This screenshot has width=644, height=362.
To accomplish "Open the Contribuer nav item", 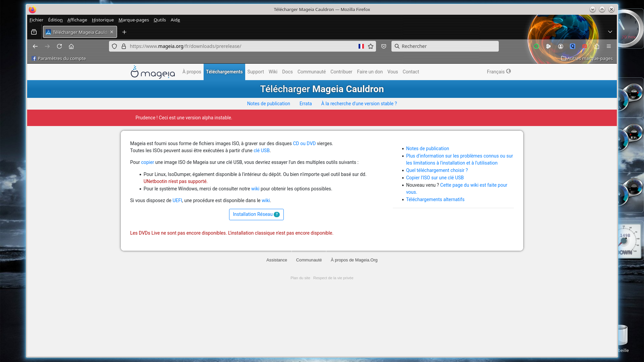I will coord(341,72).
